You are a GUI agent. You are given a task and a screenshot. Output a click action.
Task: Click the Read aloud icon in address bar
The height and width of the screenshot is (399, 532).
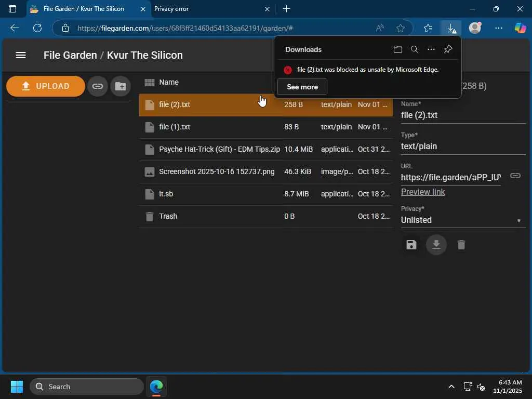tap(380, 28)
